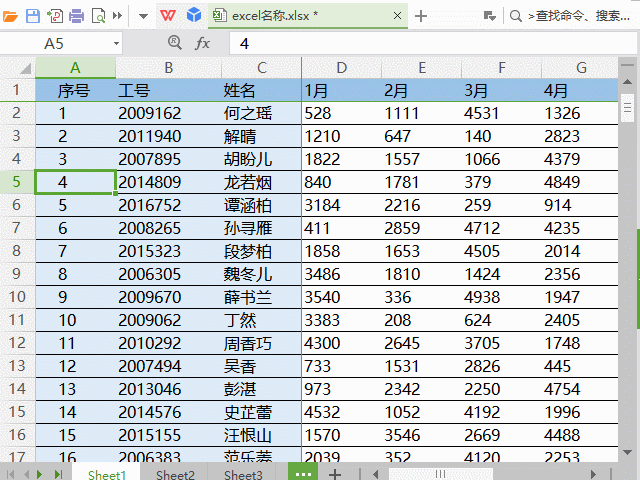
Task: Select row 10 header
Action: [x=17, y=297]
